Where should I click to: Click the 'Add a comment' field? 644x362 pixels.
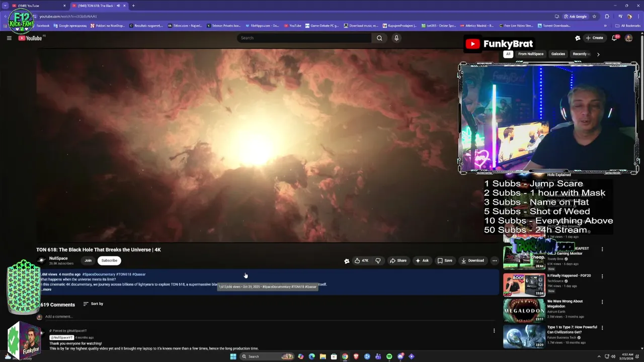pos(269,317)
